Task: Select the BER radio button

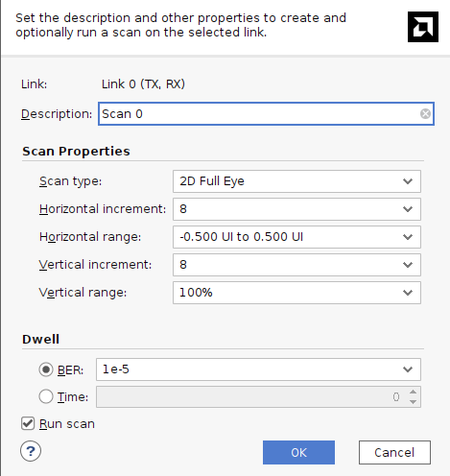Action: pyautogui.click(x=46, y=369)
